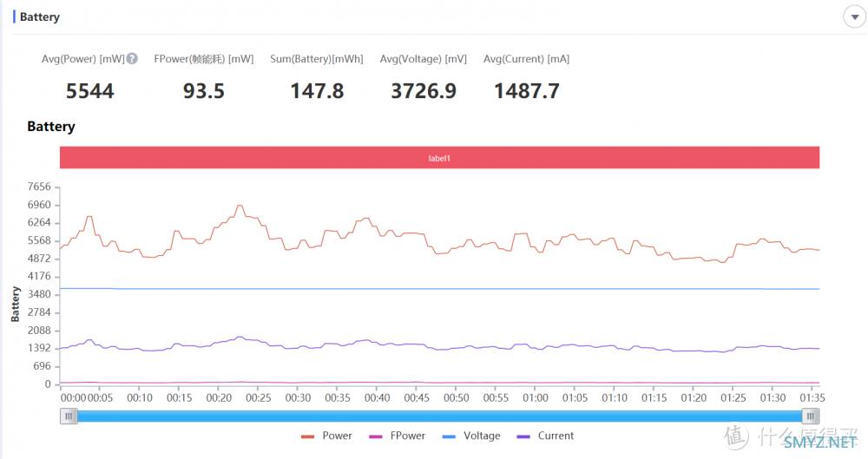Click the Avg(Power) [mW] label

point(83,59)
